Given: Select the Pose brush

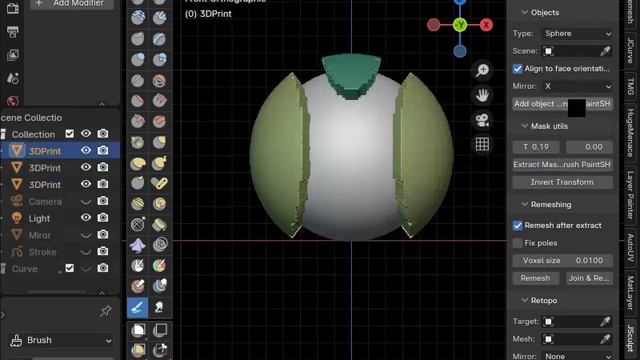Looking at the screenshot, I should [x=159, y=183].
